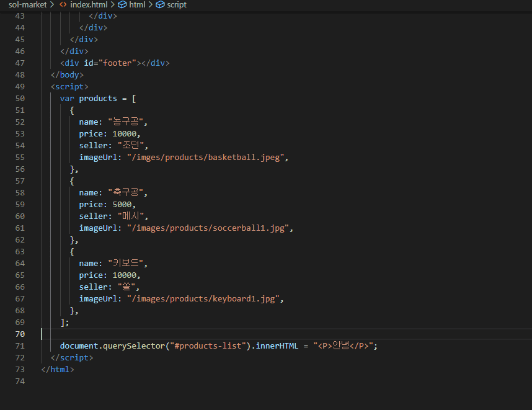This screenshot has height=410, width=532.
Task: Click the "키보드" string on line 64
Action: 125,263
